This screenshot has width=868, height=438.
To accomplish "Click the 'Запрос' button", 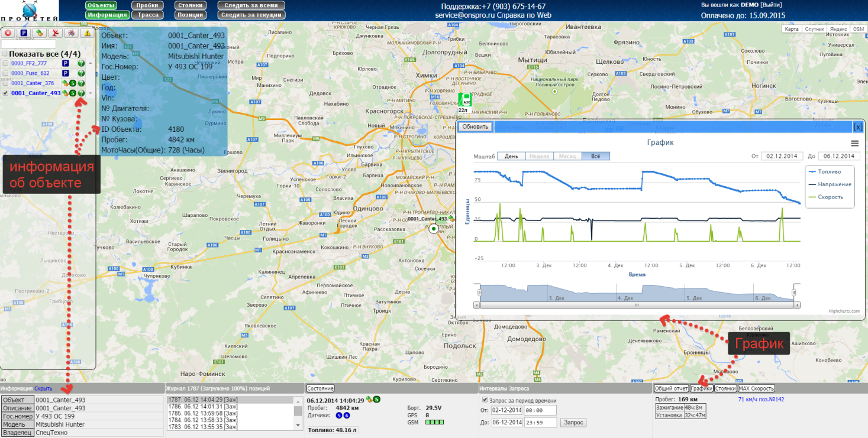I will (574, 423).
